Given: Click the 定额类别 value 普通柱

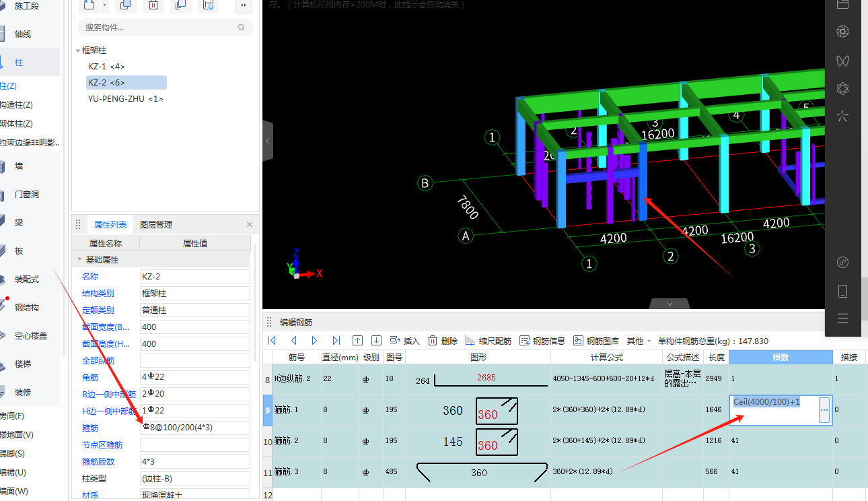Looking at the screenshot, I should pyautogui.click(x=195, y=310).
